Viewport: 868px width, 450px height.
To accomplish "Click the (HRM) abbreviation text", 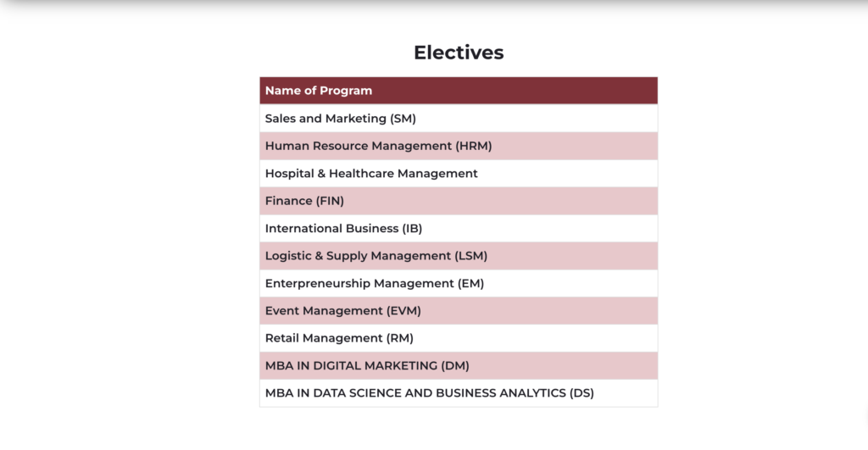I will tap(474, 146).
